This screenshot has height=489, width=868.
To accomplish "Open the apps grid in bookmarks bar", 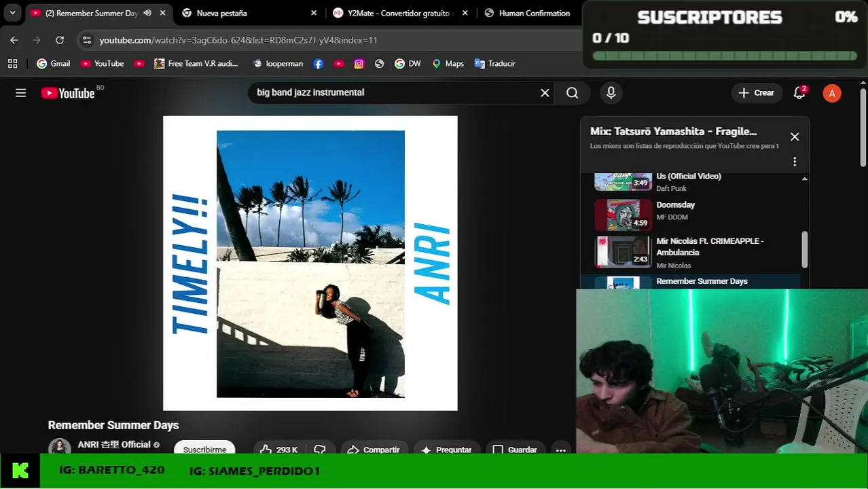I will (12, 63).
